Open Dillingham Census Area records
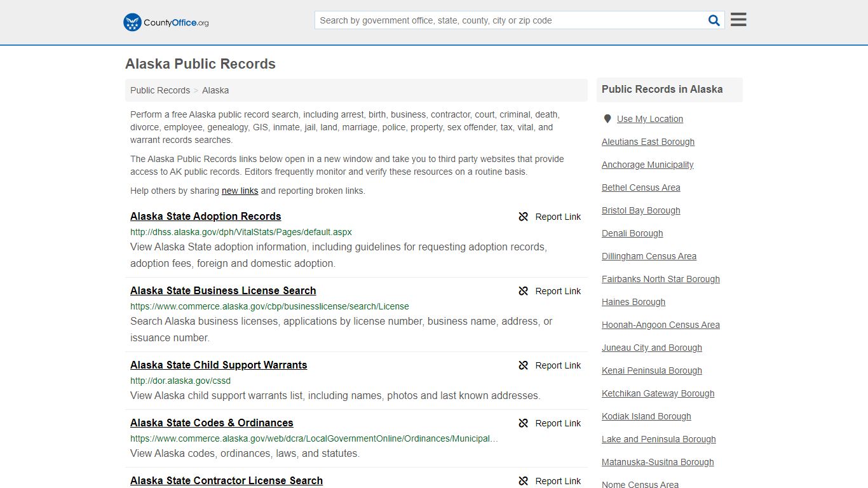Viewport: 868px width, 488px height. tap(649, 256)
